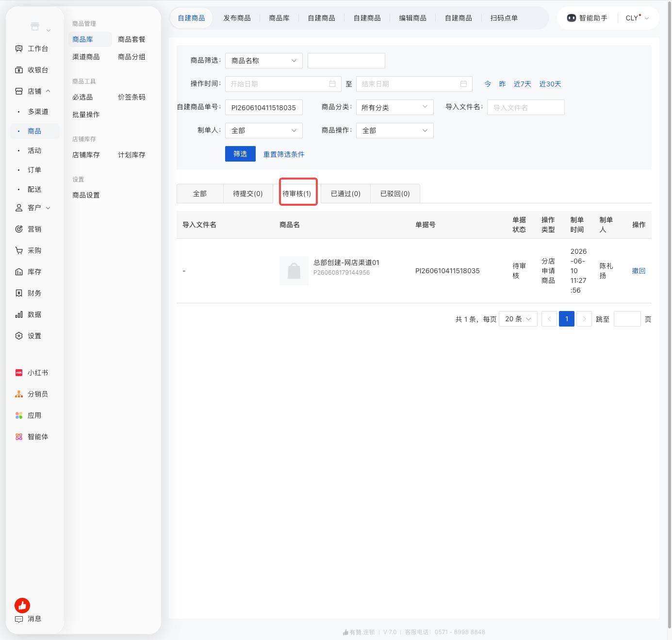
Task: Focus the product name search field
Action: coord(346,61)
